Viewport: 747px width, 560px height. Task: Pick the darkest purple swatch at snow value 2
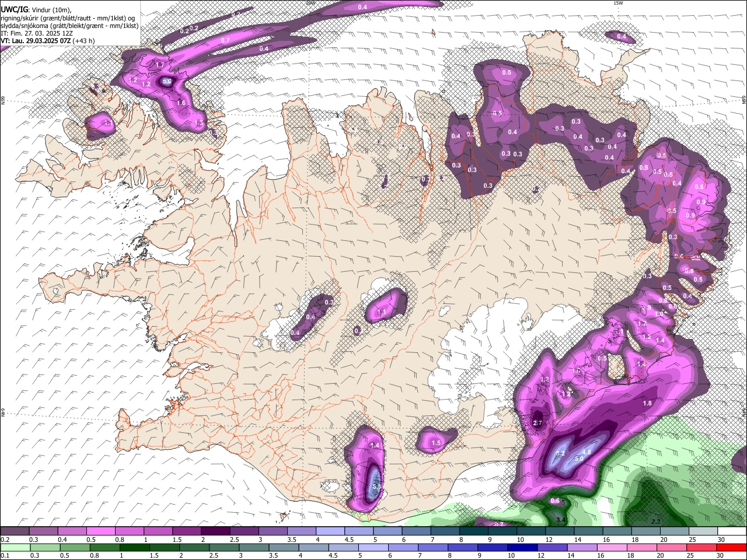point(216,531)
